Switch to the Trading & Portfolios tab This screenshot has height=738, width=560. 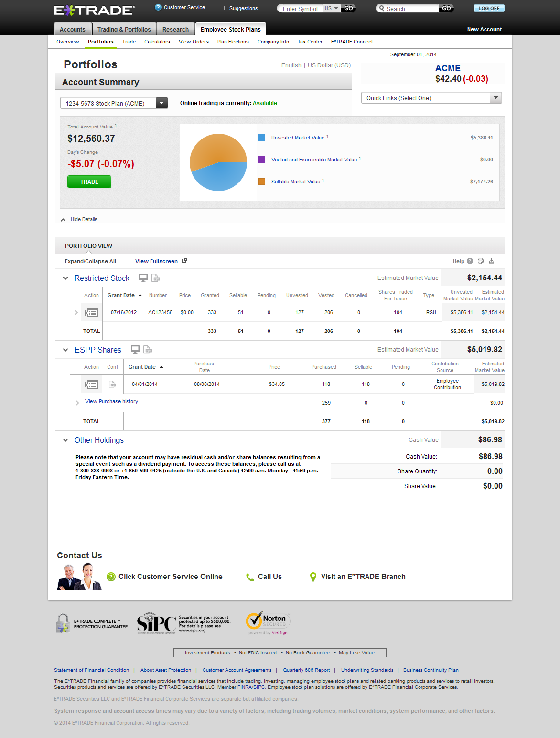tap(124, 29)
